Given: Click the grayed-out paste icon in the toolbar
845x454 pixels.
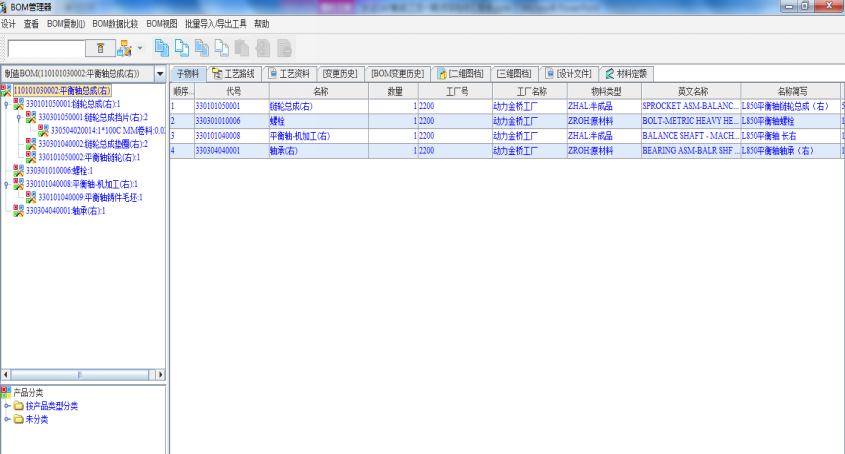Looking at the screenshot, I should click(242, 48).
